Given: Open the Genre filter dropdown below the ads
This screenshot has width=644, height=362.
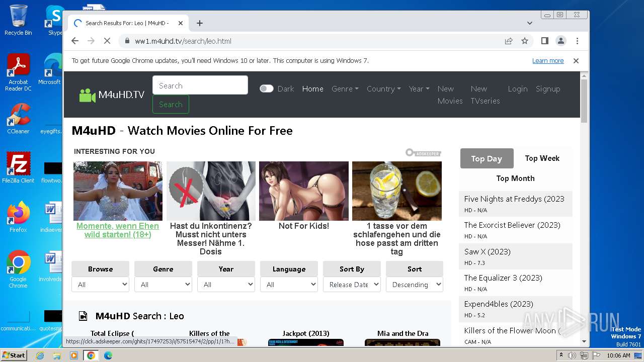Looking at the screenshot, I should (163, 284).
